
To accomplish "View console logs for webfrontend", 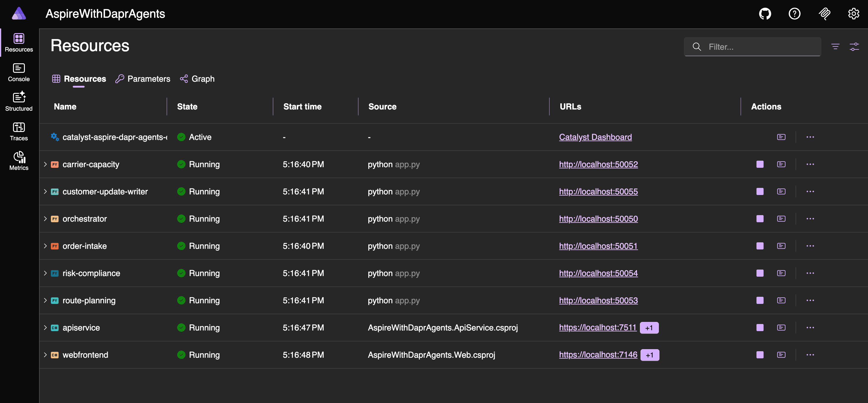I will [x=781, y=355].
